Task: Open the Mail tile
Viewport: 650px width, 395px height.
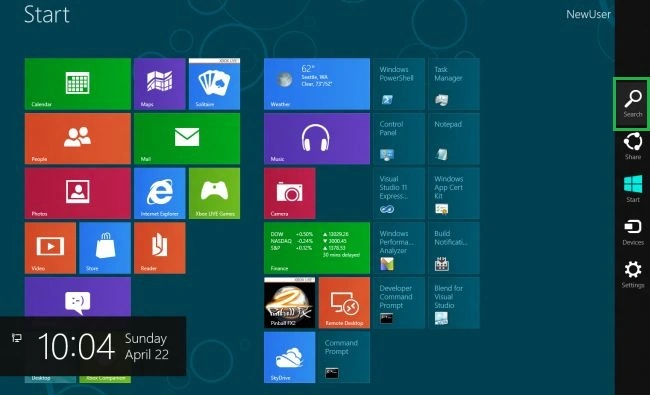Action: [x=187, y=138]
